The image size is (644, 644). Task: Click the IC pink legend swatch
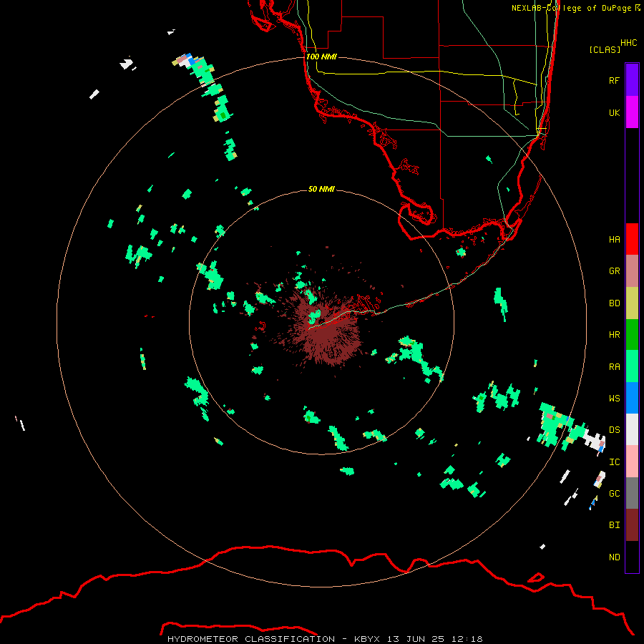tap(632, 462)
